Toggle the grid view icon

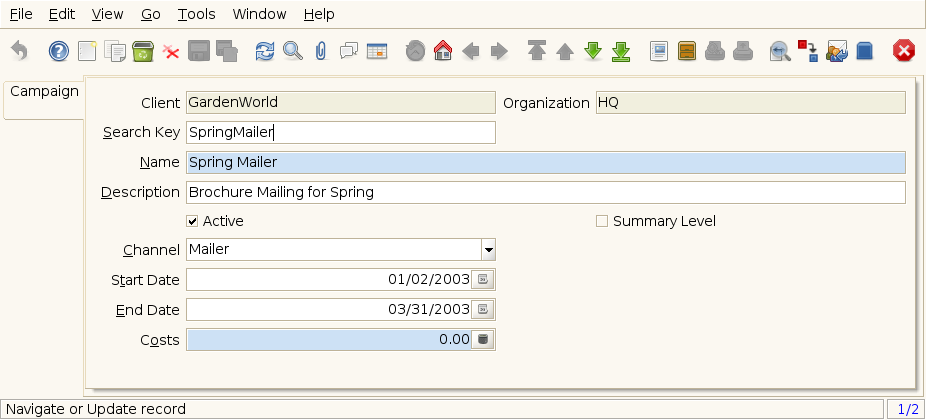(377, 51)
